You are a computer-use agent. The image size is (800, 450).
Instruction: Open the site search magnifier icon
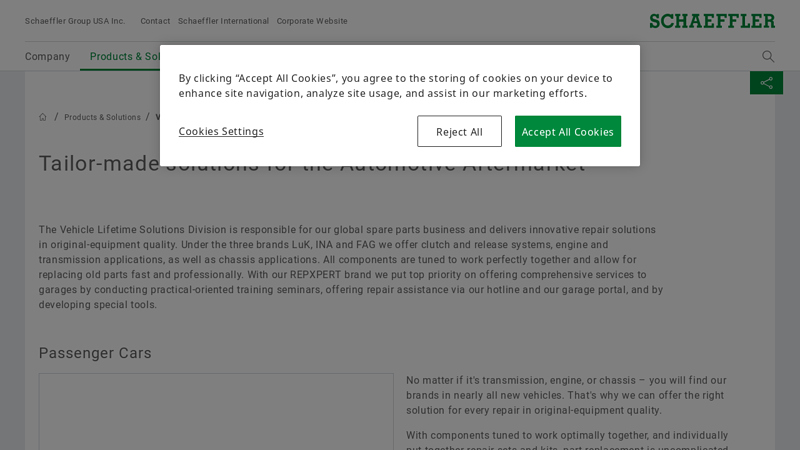pyautogui.click(x=768, y=57)
